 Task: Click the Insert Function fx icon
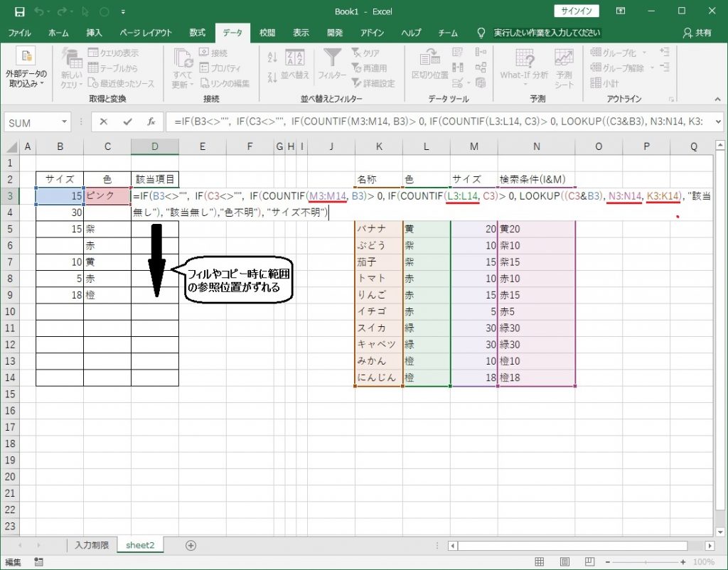pos(151,122)
